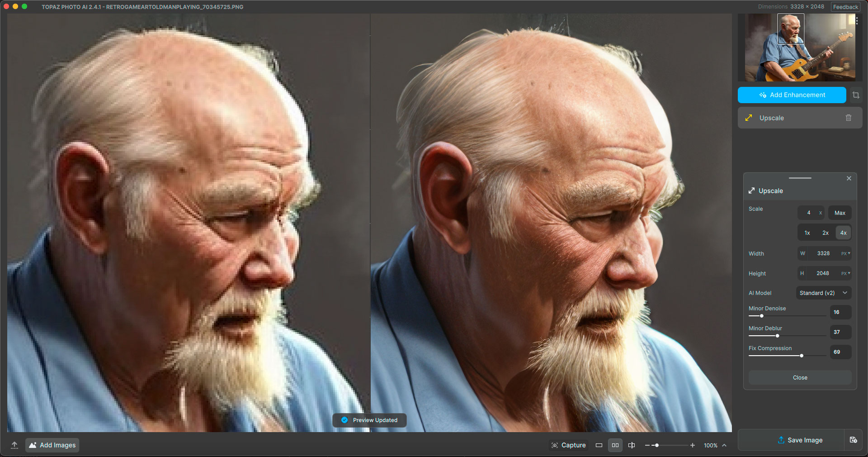Click the Fix Compression slider handle
868x457 pixels.
click(x=802, y=356)
